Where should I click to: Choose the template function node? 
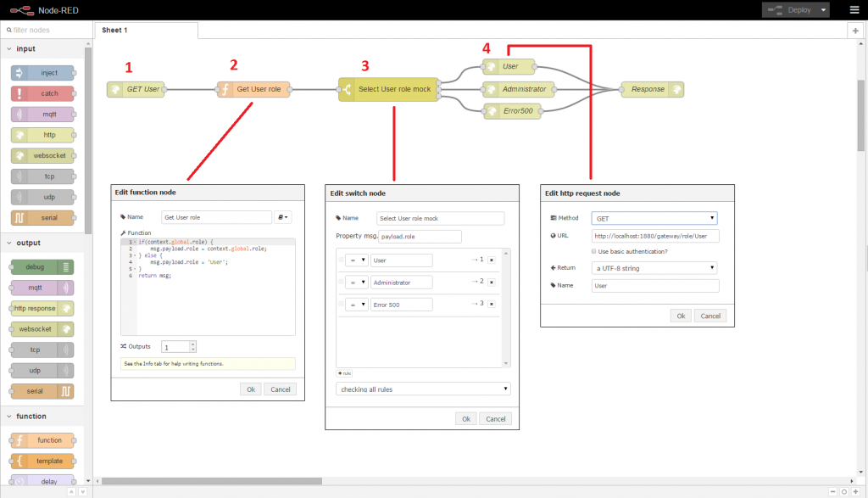point(43,461)
